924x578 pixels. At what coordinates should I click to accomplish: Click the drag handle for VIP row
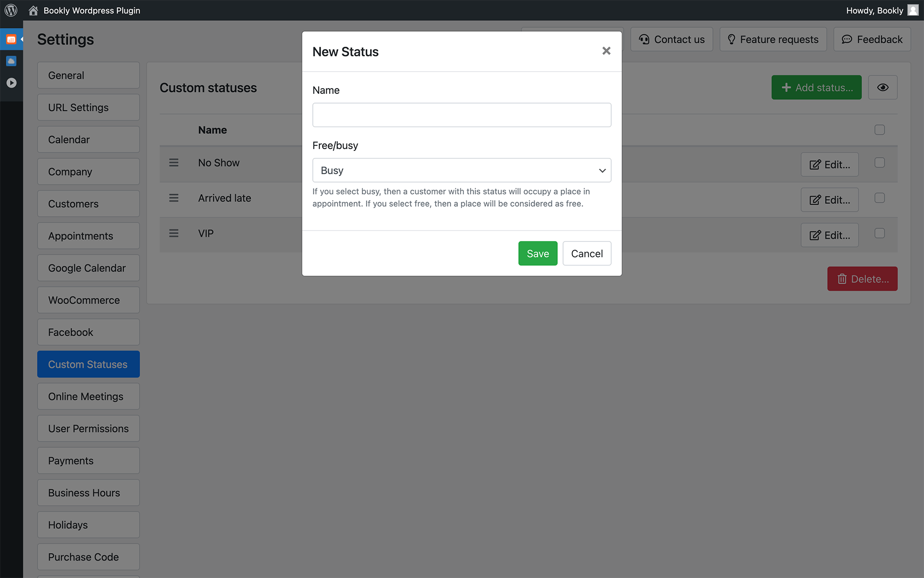pyautogui.click(x=174, y=234)
